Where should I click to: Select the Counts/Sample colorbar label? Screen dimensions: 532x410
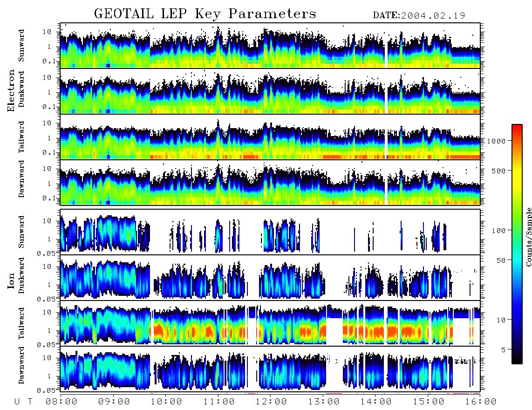coord(528,237)
